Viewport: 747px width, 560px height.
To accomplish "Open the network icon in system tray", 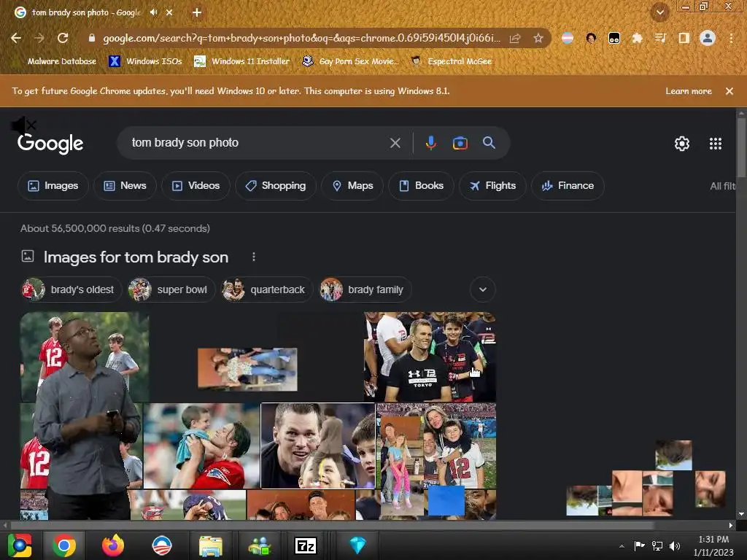I will point(657,546).
